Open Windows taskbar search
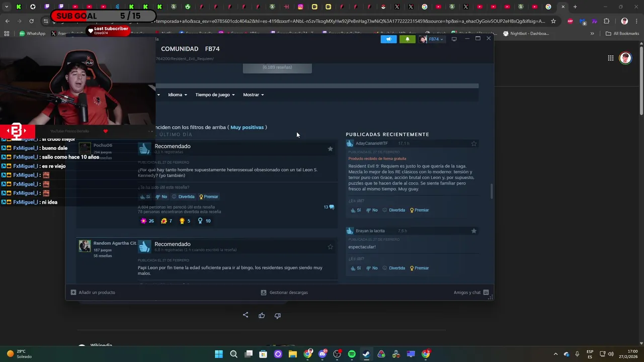Screen dimensions: 644x362 233,354
